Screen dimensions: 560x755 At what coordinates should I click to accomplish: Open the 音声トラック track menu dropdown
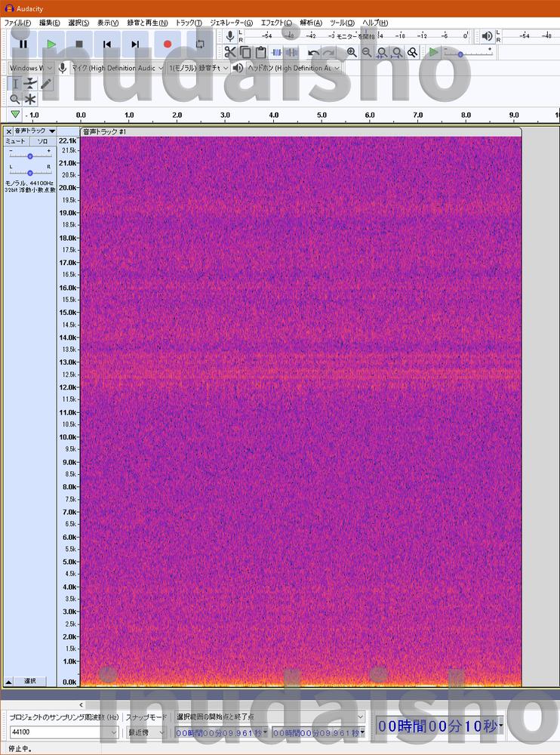click(35, 131)
